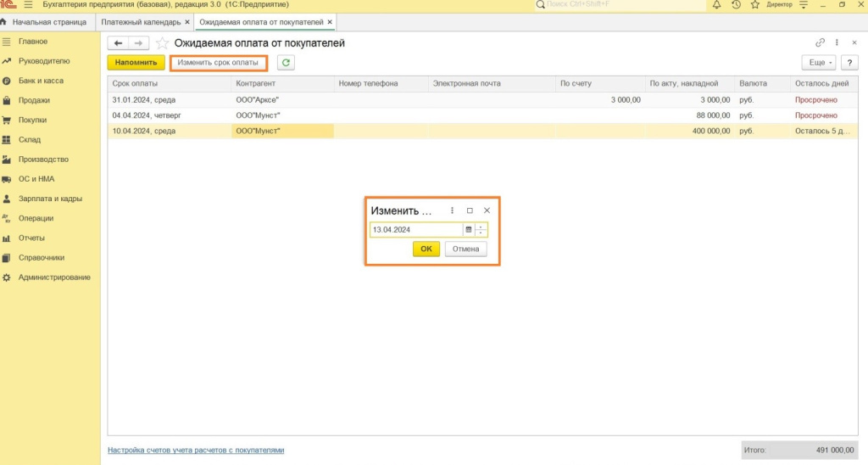
Task: Navigate back with left arrow button
Action: tap(118, 43)
